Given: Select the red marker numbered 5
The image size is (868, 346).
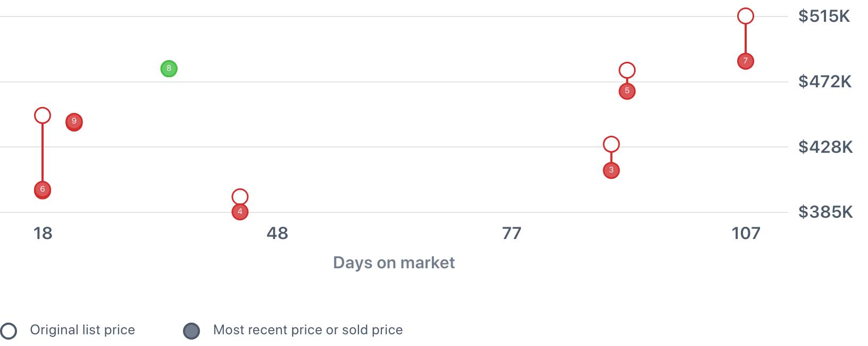Looking at the screenshot, I should tap(627, 91).
